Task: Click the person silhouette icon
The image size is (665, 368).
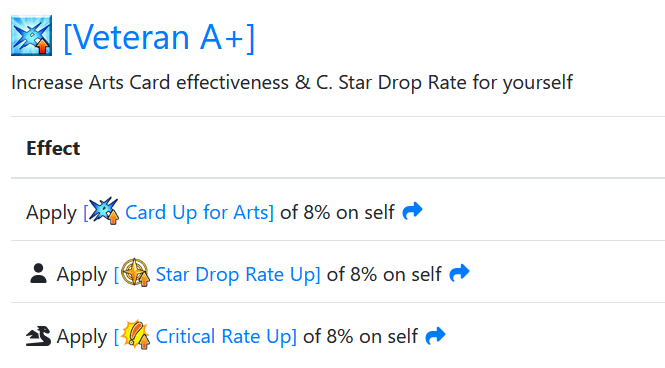Action: [38, 273]
